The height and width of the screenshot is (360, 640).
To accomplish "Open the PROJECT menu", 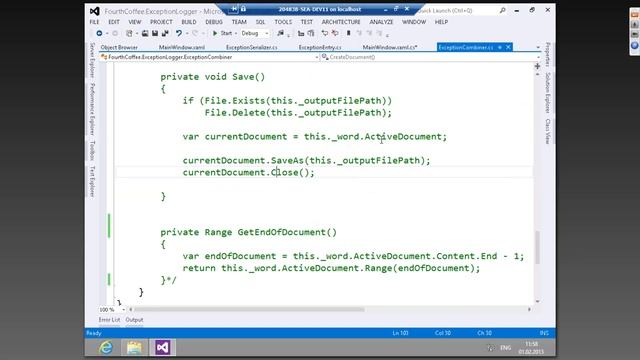I will click(161, 22).
